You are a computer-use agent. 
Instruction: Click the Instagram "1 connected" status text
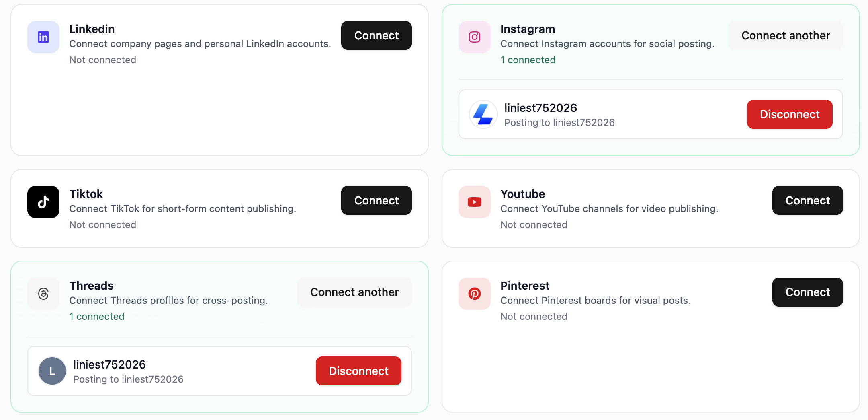click(528, 60)
